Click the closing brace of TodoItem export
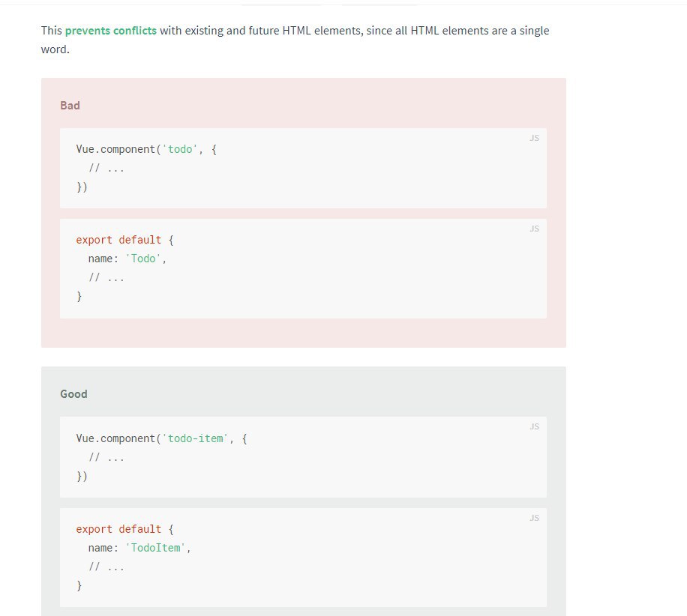The width and height of the screenshot is (687, 616). click(79, 586)
